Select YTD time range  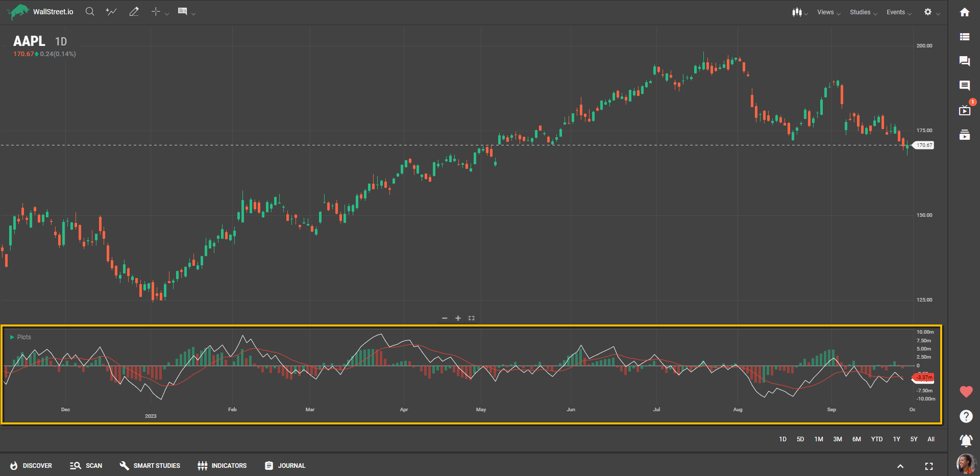pyautogui.click(x=877, y=439)
